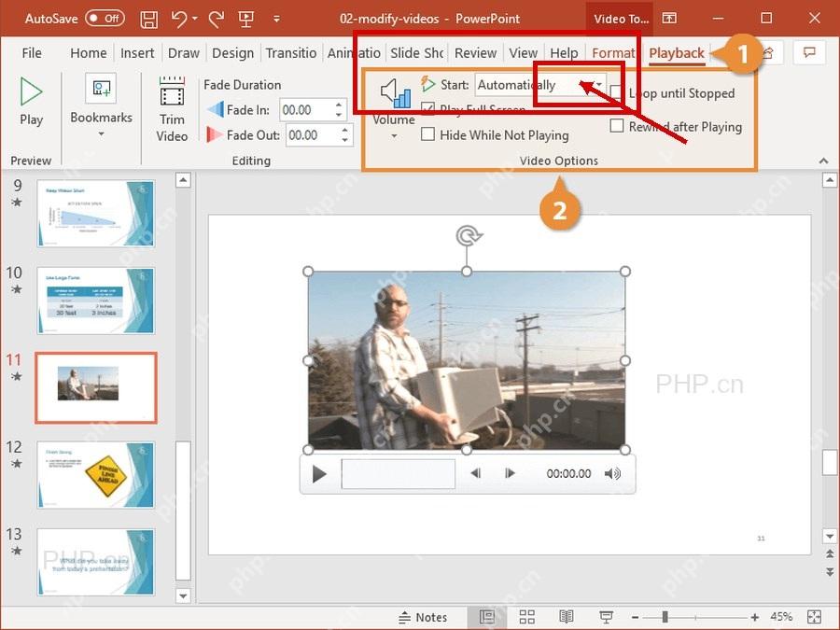This screenshot has width=840, height=630.
Task: Enable Hide While Not Playing
Action: pos(427,133)
